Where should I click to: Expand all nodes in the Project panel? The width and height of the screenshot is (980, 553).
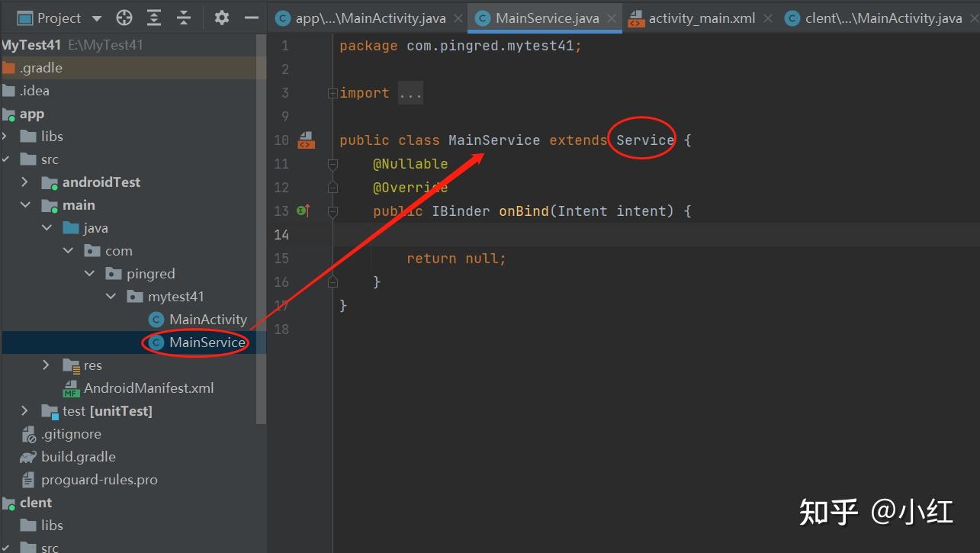[154, 18]
